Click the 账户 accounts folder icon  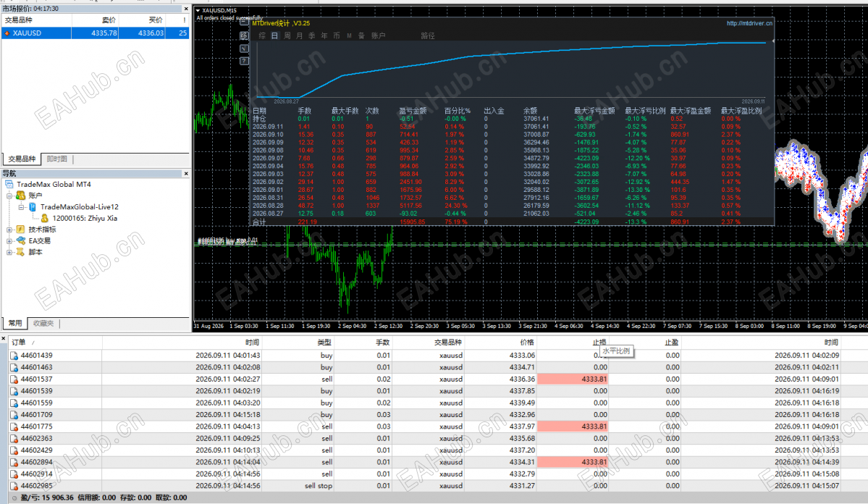click(x=21, y=196)
